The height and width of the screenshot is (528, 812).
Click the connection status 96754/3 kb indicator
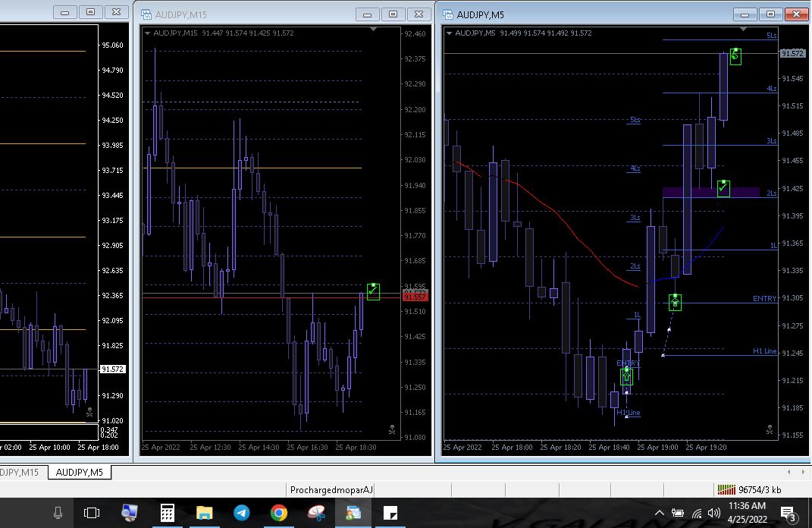pos(749,489)
